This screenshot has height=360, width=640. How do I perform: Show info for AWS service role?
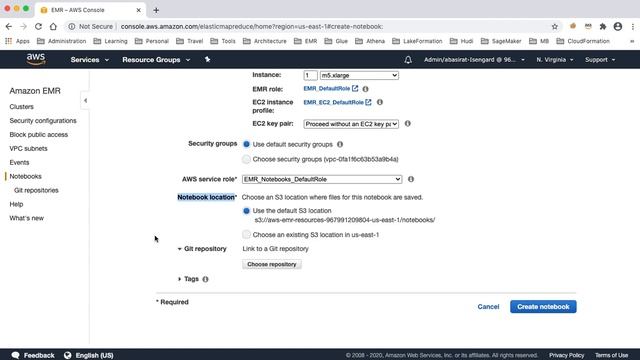pos(411,179)
